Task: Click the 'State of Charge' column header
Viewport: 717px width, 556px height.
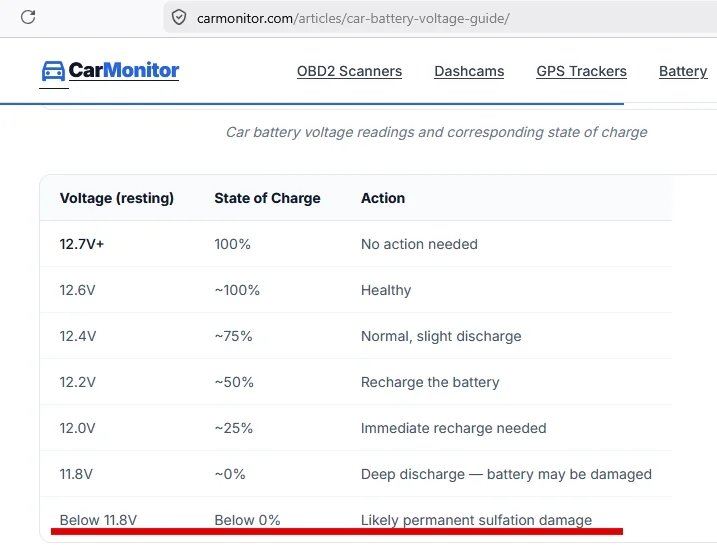Action: [x=268, y=198]
